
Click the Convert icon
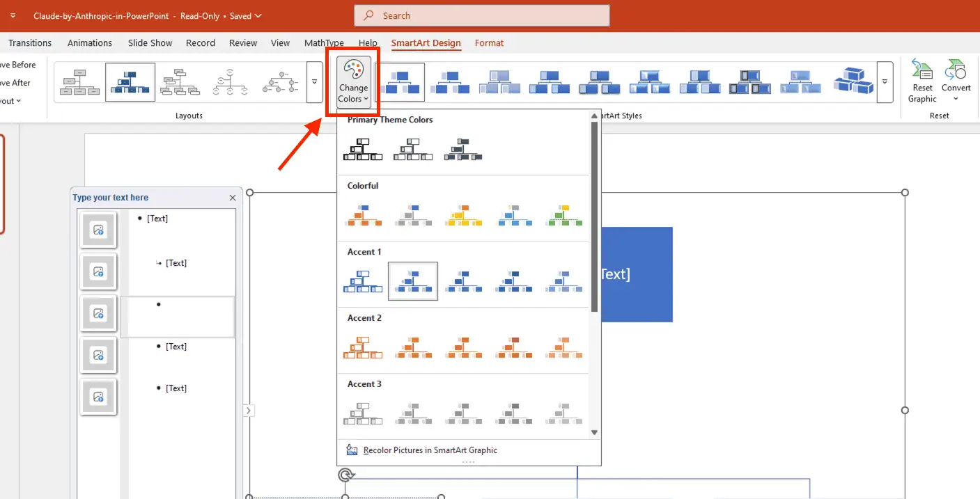pos(955,73)
